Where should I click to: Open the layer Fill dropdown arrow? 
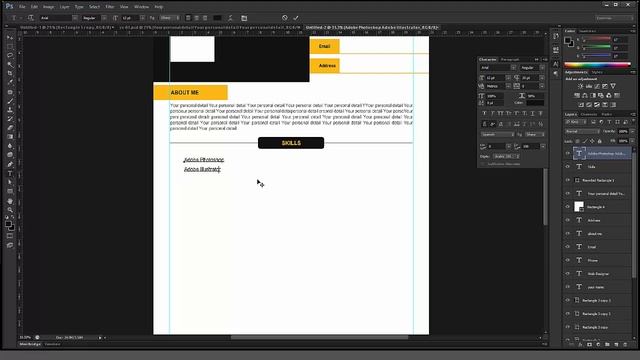(x=633, y=141)
